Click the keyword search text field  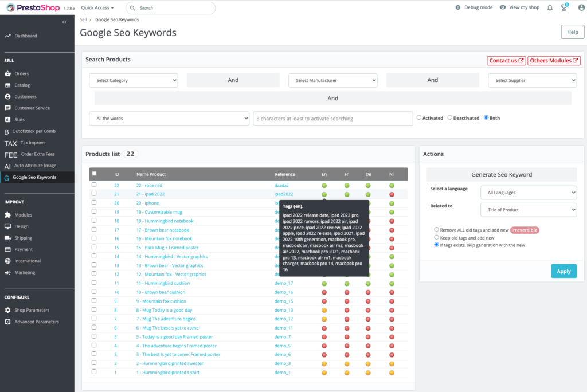coord(333,118)
